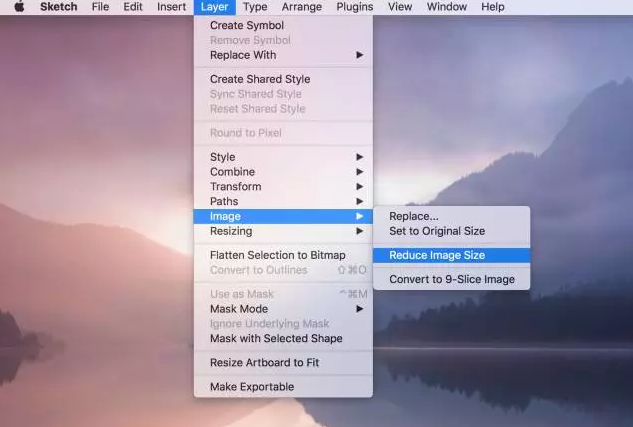The image size is (633, 427).
Task: Open the View menu
Action: click(400, 7)
